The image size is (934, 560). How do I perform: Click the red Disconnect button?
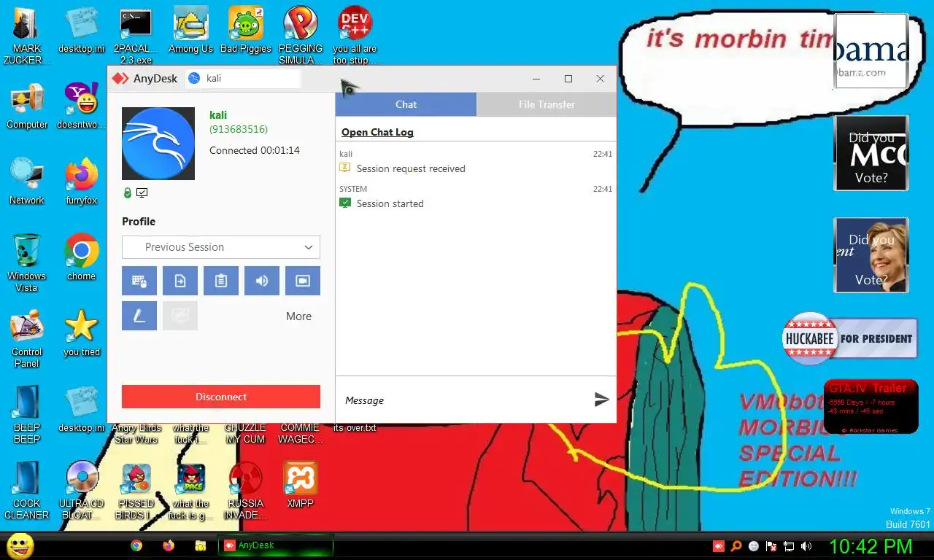point(221,397)
